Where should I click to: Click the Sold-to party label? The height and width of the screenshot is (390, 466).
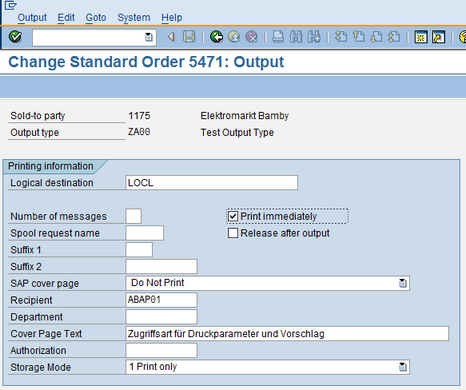tap(38, 116)
